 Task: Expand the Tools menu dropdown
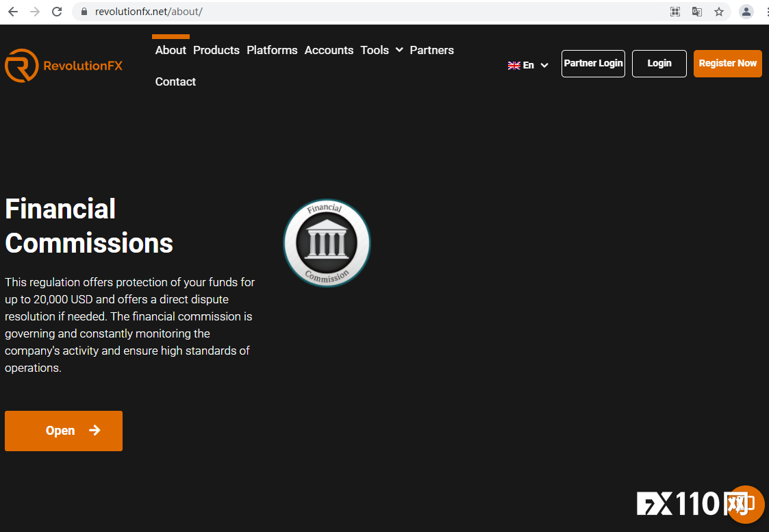click(381, 50)
